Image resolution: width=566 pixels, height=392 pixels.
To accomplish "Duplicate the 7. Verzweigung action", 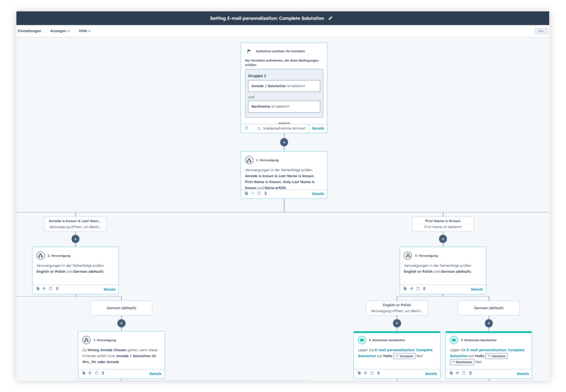I will (83, 373).
